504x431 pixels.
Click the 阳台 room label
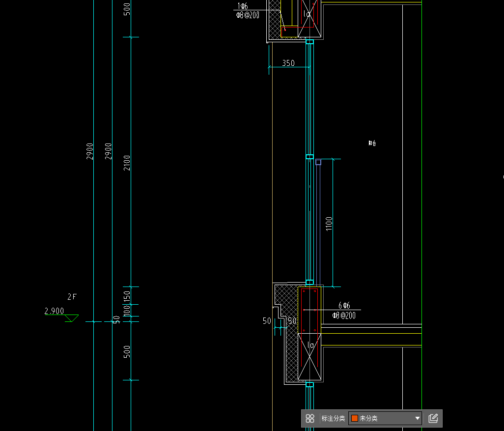pyautogui.click(x=372, y=143)
